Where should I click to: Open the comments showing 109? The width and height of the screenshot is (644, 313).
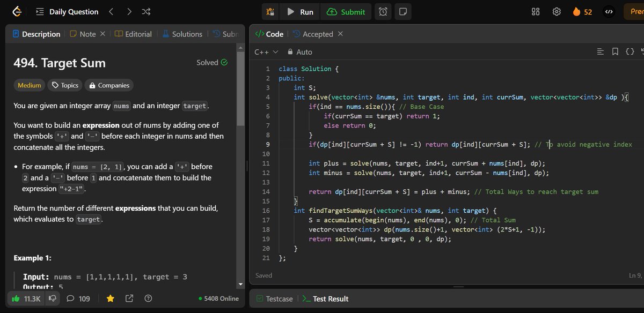pos(78,299)
